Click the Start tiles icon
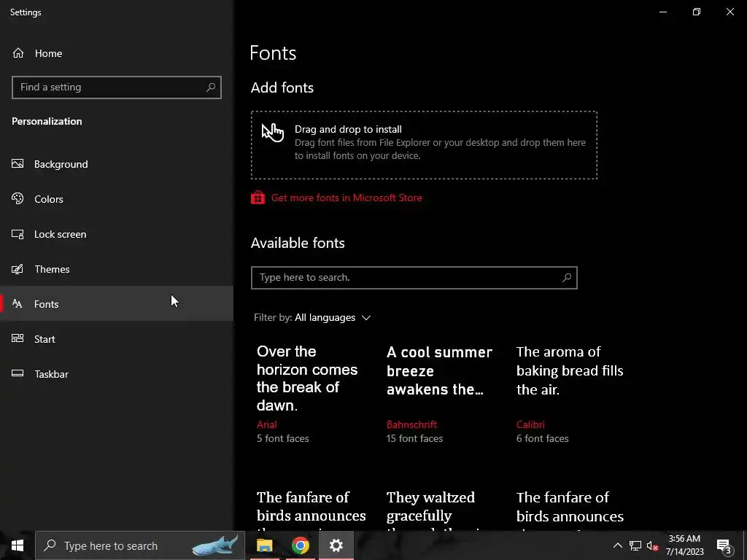This screenshot has height=560, width=747. 18,338
